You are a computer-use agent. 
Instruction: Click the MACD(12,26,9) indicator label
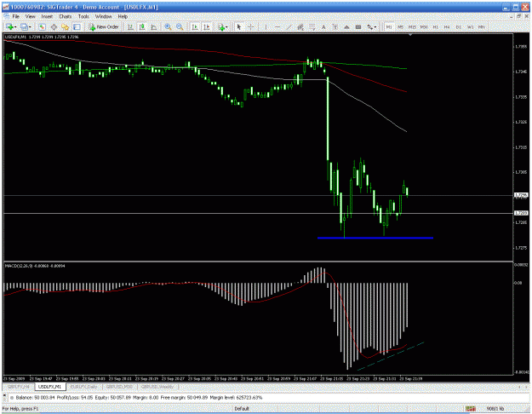point(35,266)
